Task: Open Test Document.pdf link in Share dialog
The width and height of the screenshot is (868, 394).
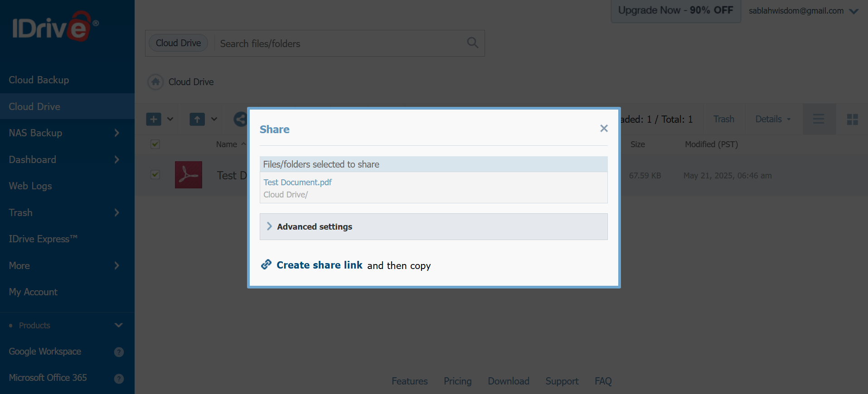Action: point(297,182)
